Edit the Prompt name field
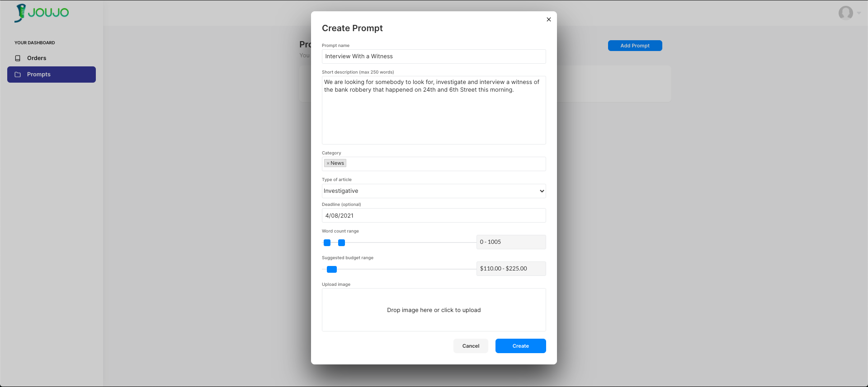Image resolution: width=868 pixels, height=387 pixels. click(434, 56)
